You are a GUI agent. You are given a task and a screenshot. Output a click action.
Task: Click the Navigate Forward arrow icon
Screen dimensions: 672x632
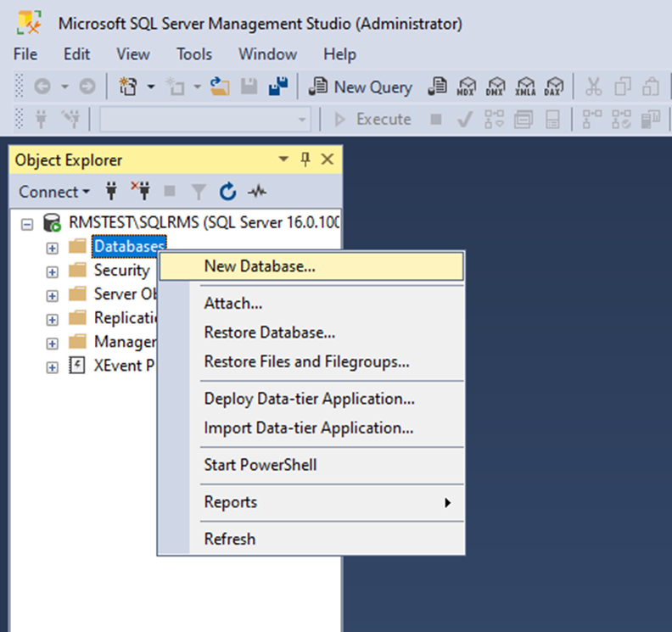point(87,87)
